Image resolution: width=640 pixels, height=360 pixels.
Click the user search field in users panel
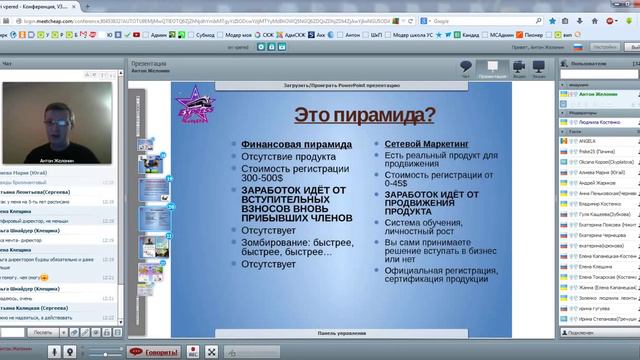599,74
